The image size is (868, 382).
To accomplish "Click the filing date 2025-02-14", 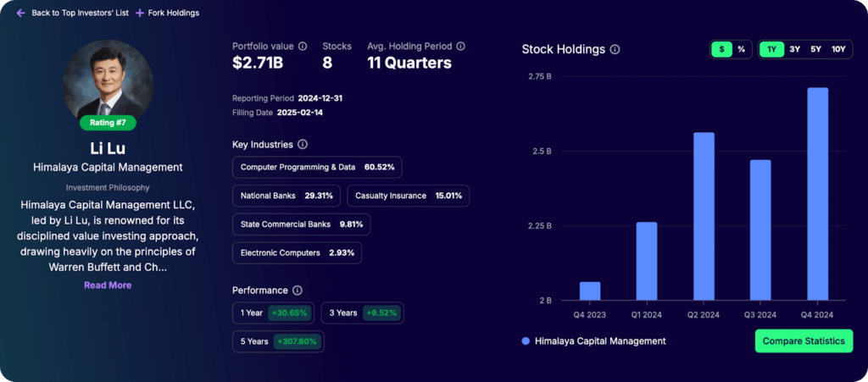I will point(300,113).
